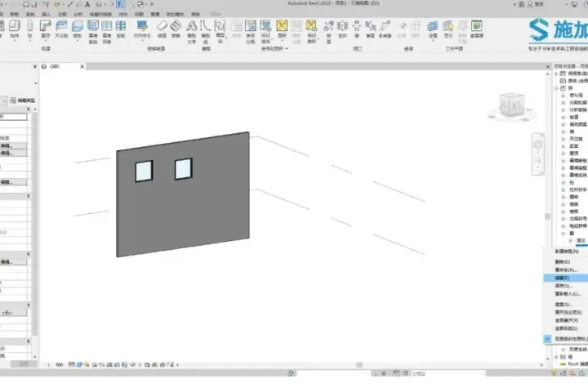The image size is (588, 392).
Task: Click the Set work plane tool
Action: click(433, 29)
